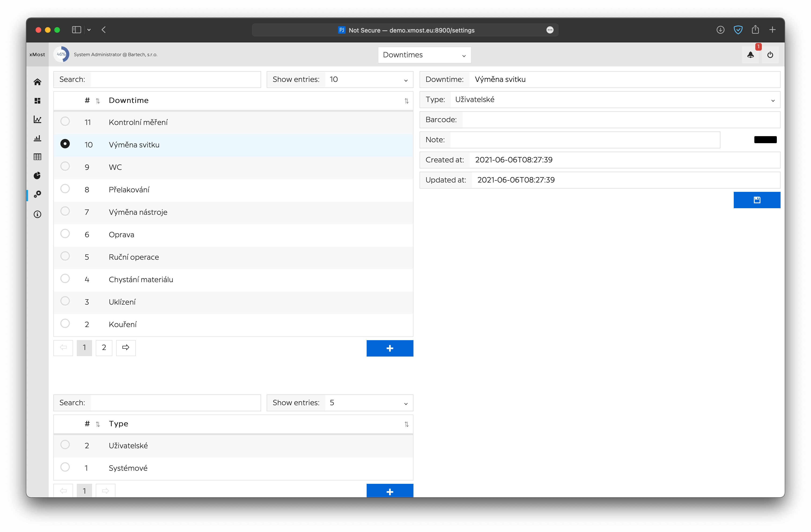This screenshot has height=532, width=811.
Task: Open the dashboard tiles icon in sidebar
Action: (37, 101)
